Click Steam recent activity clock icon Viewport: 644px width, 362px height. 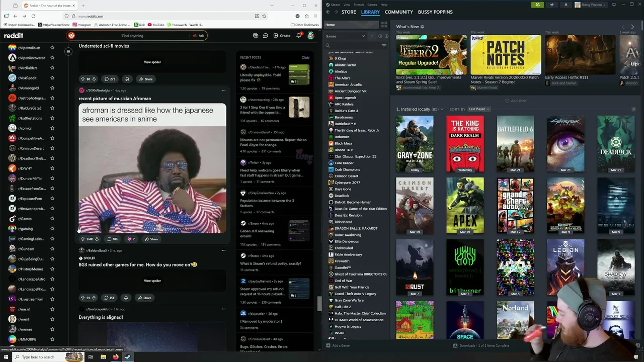click(380, 36)
